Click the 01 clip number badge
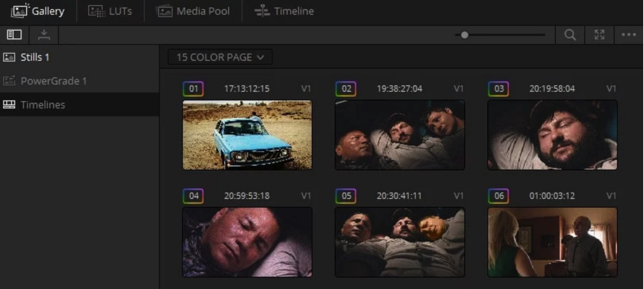This screenshot has height=289, width=644. 193,89
